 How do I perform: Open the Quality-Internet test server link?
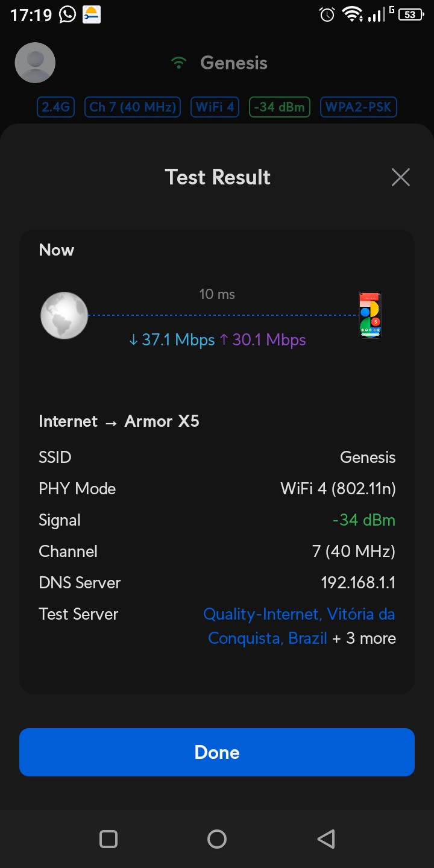(x=299, y=615)
